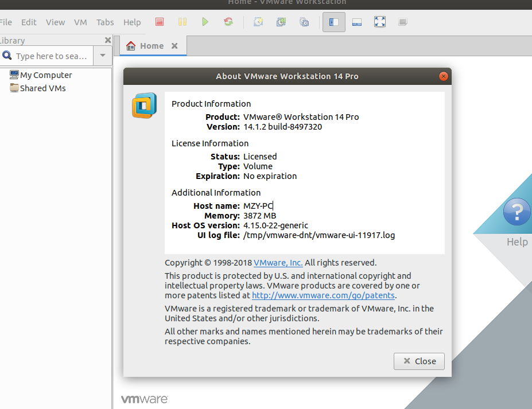Click the red Power Off toolbar icon

click(x=160, y=22)
